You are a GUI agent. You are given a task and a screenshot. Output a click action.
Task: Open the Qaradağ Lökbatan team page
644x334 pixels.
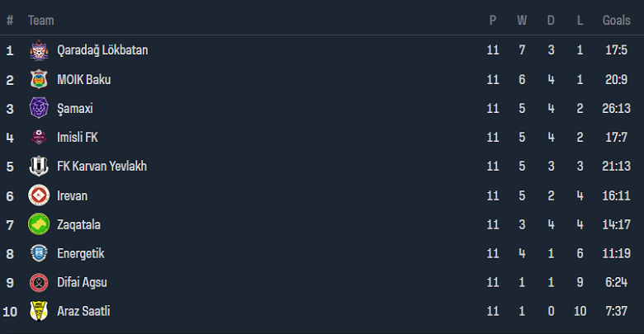(x=102, y=50)
